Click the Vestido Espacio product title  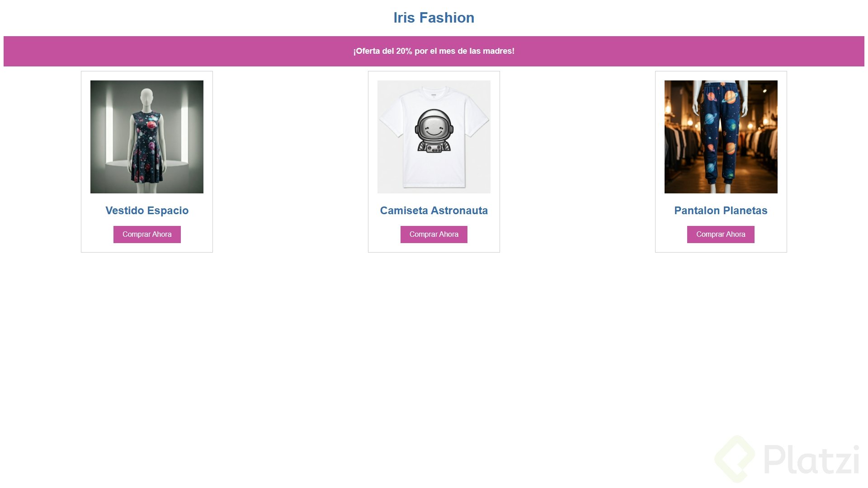coord(147,211)
